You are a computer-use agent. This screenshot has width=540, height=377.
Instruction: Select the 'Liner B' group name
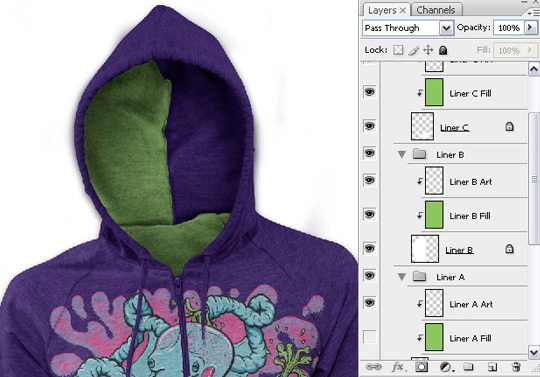pos(450,155)
